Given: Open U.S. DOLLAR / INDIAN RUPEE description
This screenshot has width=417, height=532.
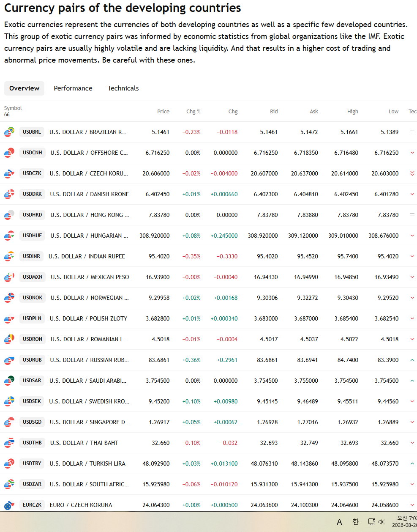Looking at the screenshot, I should [x=87, y=256].
